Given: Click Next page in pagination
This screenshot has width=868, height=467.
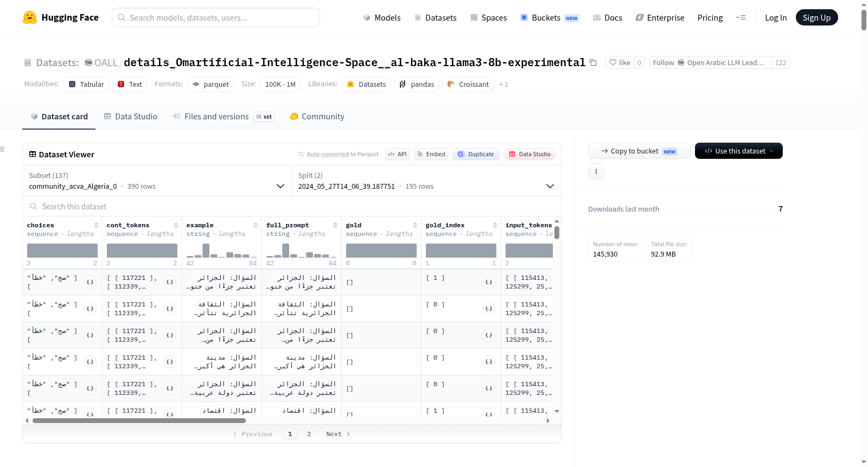Looking at the screenshot, I should 337,434.
